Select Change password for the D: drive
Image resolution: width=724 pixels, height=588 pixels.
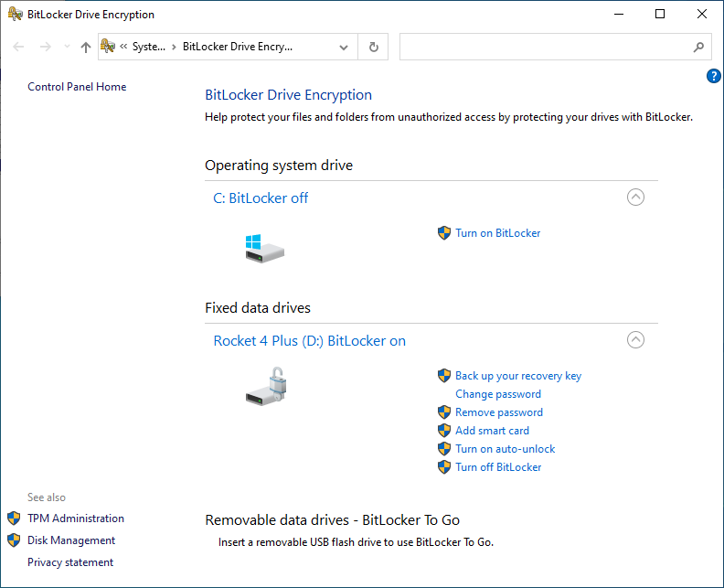click(x=498, y=394)
